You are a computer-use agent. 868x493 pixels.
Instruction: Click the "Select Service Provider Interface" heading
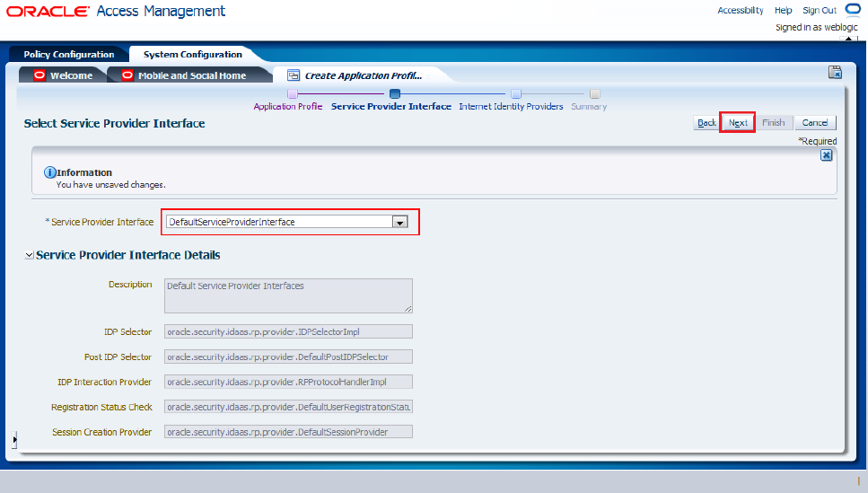[x=114, y=124]
